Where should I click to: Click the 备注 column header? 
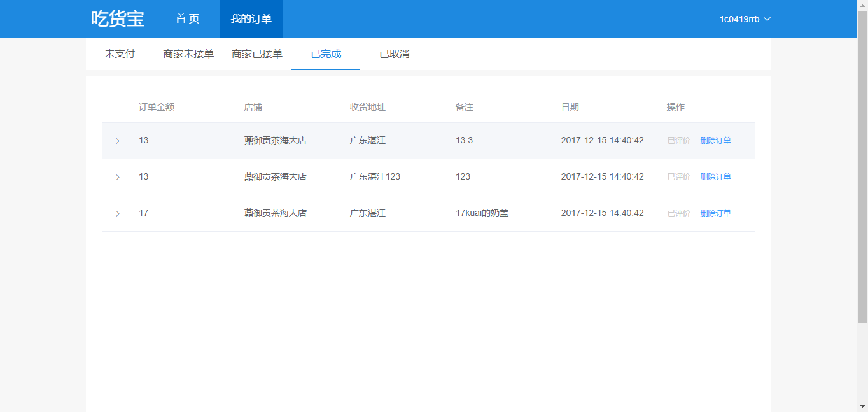pos(465,107)
